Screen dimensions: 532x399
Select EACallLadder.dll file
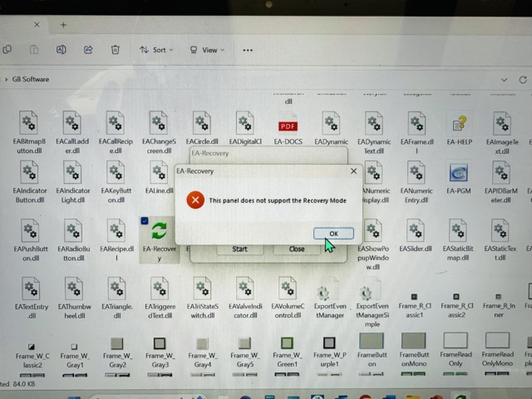(x=72, y=133)
